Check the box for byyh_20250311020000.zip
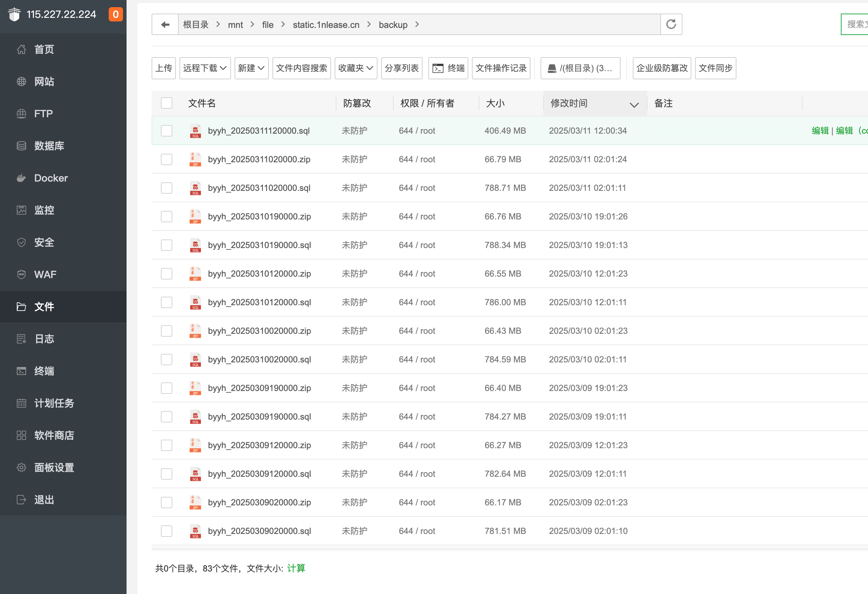The height and width of the screenshot is (594, 868). (x=167, y=159)
